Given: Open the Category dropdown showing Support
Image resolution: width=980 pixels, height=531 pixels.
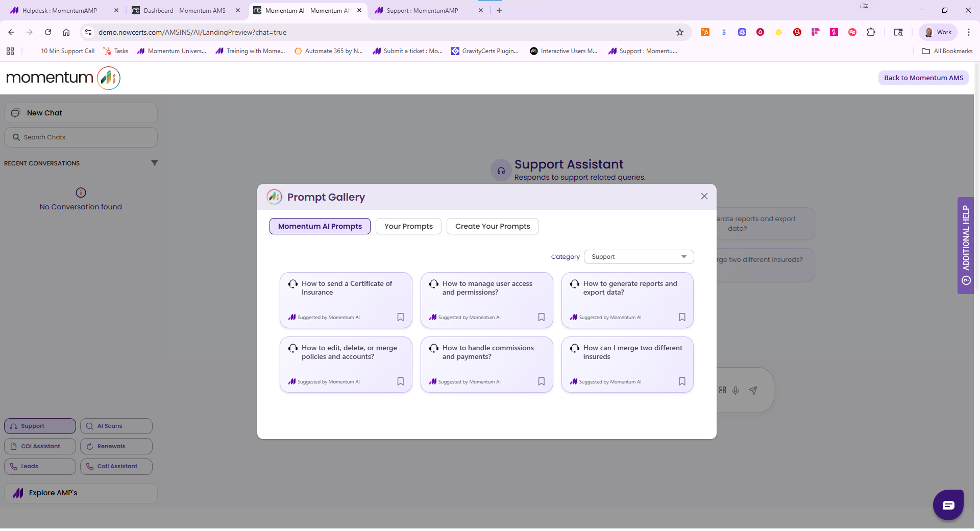Looking at the screenshot, I should click(x=639, y=257).
